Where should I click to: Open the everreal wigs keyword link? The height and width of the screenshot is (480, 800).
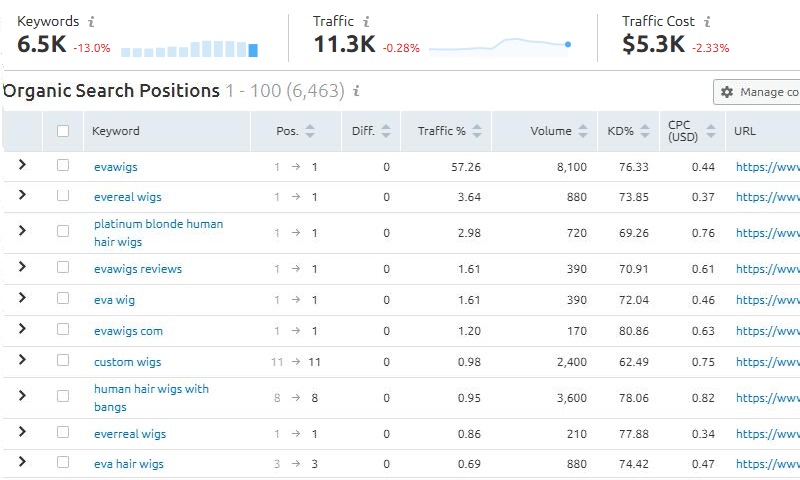(130, 434)
